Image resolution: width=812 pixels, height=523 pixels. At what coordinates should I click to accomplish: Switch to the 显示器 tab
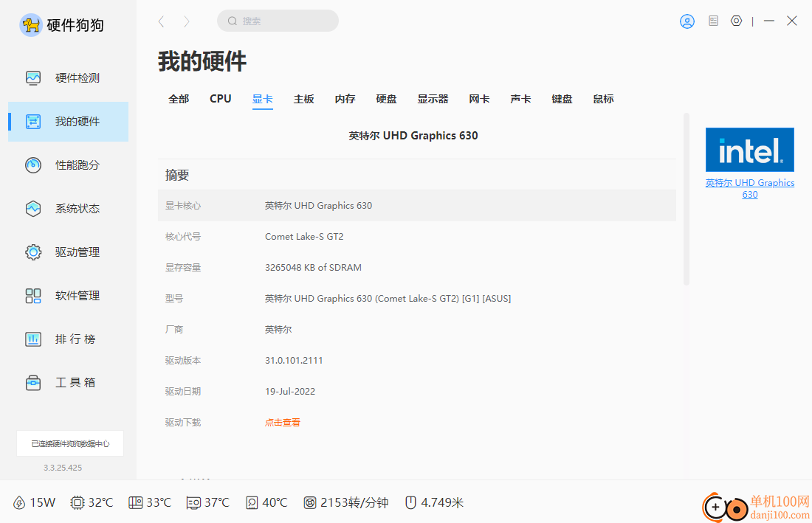(433, 99)
